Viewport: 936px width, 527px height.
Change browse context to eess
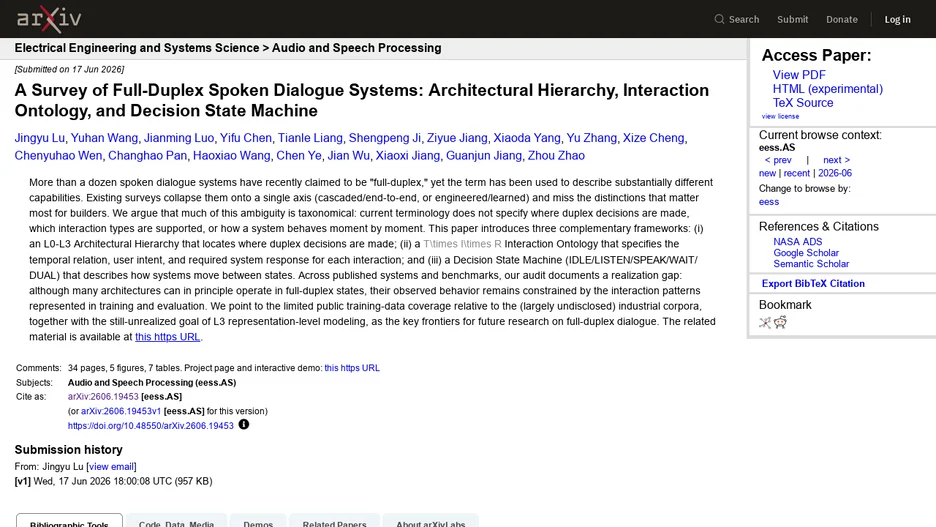(769, 202)
